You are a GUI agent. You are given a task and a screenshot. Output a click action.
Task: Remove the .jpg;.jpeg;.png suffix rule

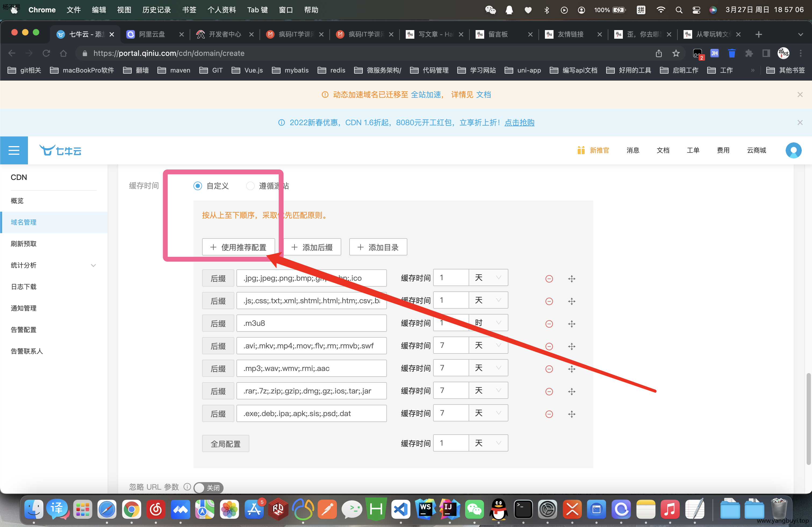[x=549, y=279]
